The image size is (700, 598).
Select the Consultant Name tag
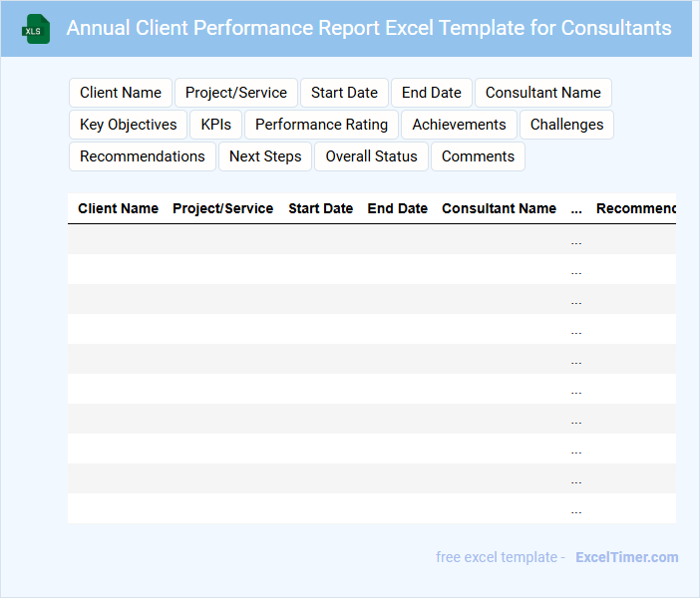click(543, 93)
